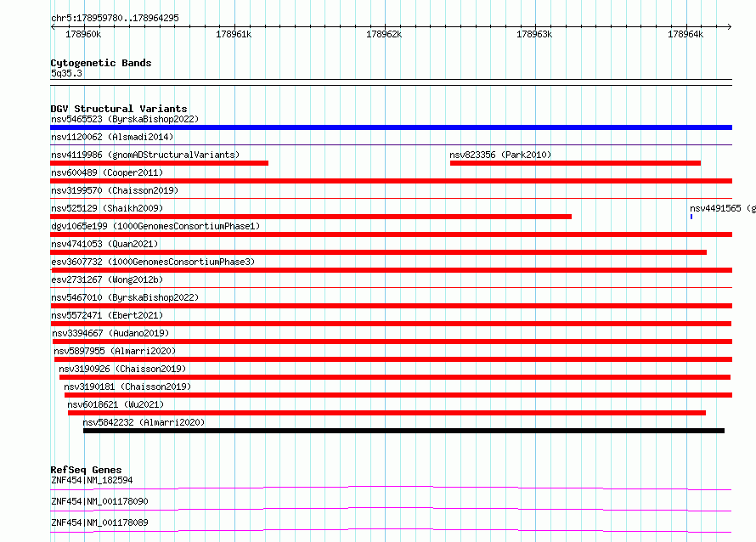Click the nsv5572471 Ebert2021 red bar
756x542 pixels.
pos(391,324)
